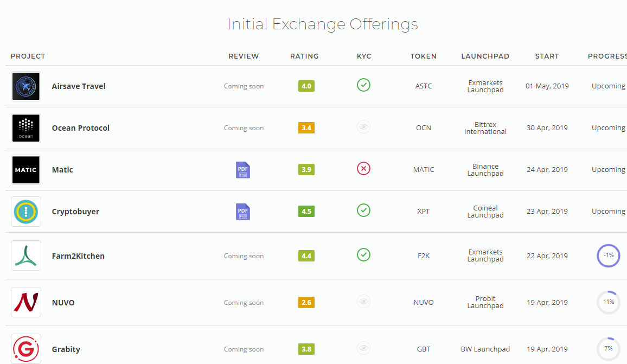This screenshot has width=627, height=364.
Task: Sort by the KYC column header
Action: coord(364,56)
